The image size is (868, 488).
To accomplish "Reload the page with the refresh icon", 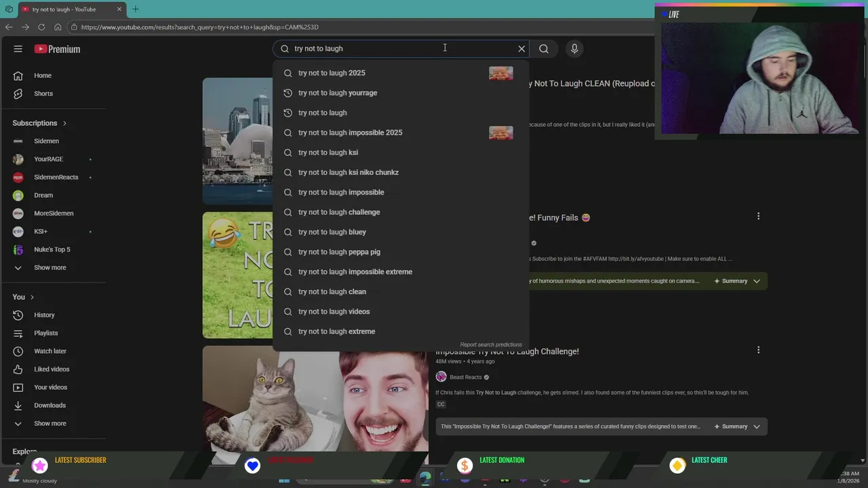I will point(41,27).
